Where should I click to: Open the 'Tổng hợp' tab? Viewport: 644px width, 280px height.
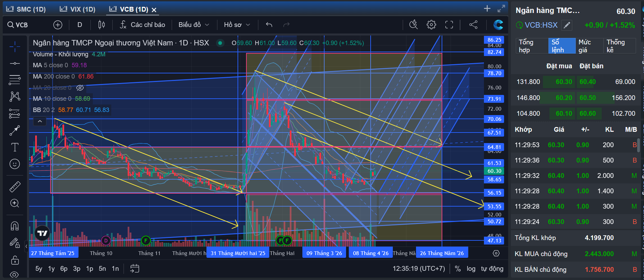532,46
